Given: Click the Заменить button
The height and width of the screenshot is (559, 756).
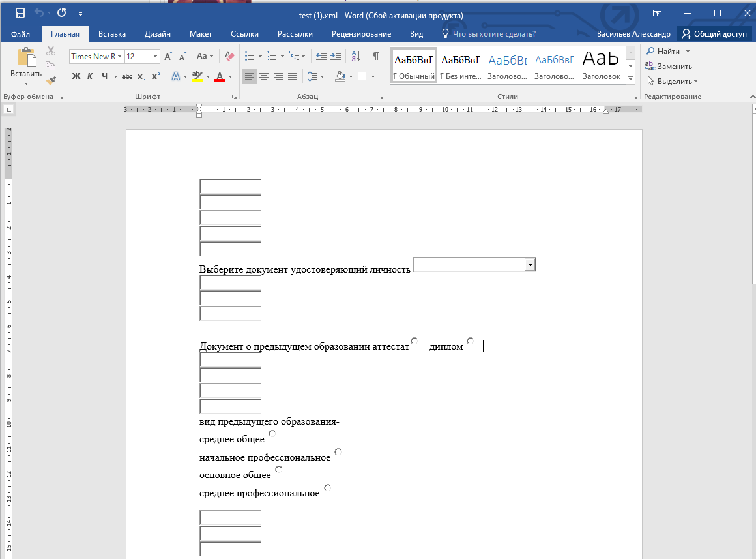Looking at the screenshot, I should [669, 66].
